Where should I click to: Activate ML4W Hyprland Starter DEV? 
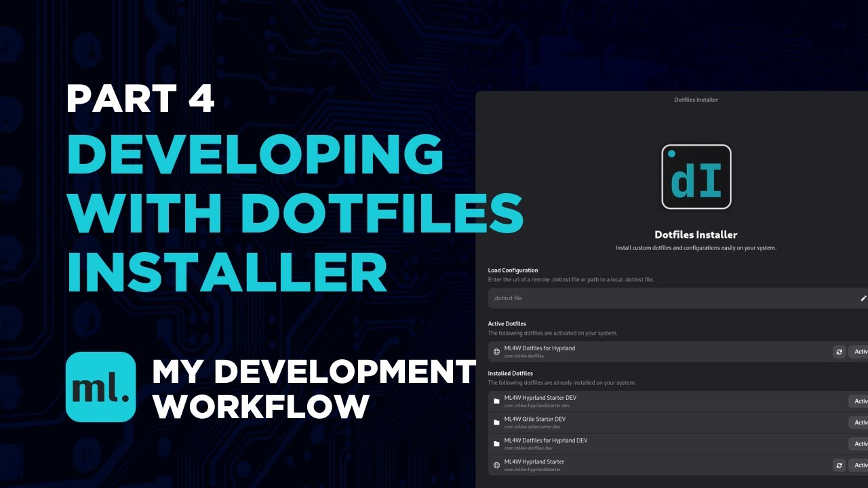pyautogui.click(x=859, y=401)
